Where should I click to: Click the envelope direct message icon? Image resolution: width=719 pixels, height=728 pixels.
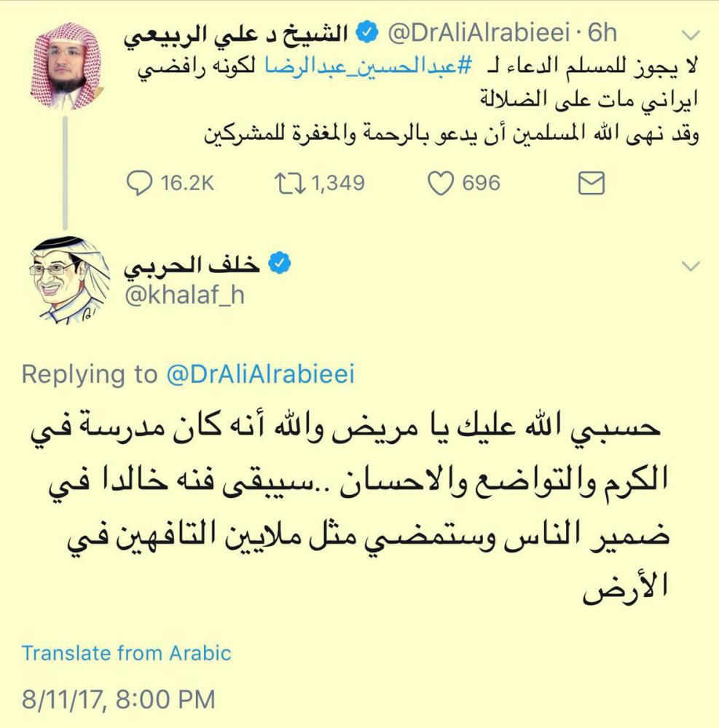pos(591,183)
